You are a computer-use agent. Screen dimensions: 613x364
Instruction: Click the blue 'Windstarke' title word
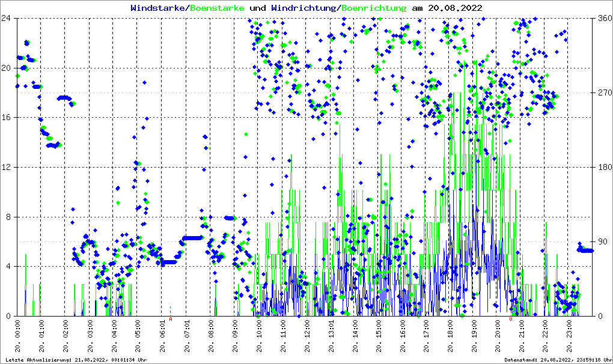click(x=157, y=8)
